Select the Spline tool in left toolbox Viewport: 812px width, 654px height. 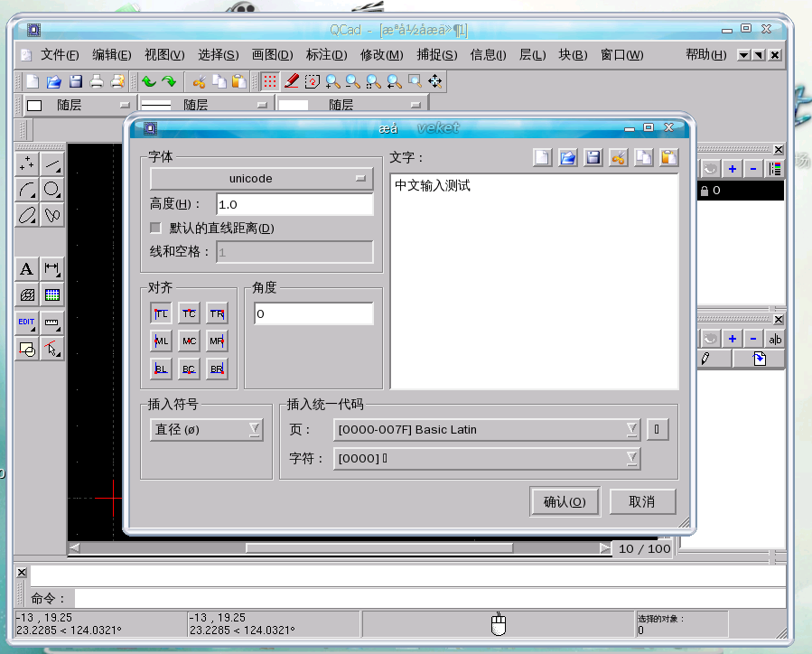52,215
